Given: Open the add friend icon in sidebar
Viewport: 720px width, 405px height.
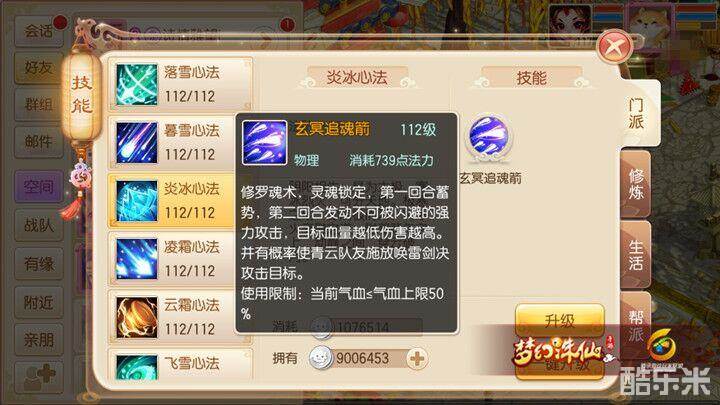Looking at the screenshot, I should coord(39,377).
